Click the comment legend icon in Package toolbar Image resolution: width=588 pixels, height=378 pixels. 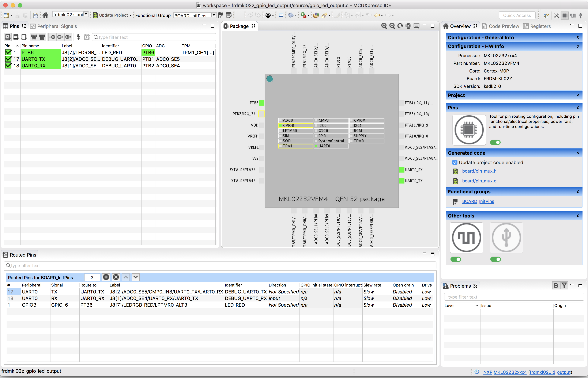(x=416, y=26)
